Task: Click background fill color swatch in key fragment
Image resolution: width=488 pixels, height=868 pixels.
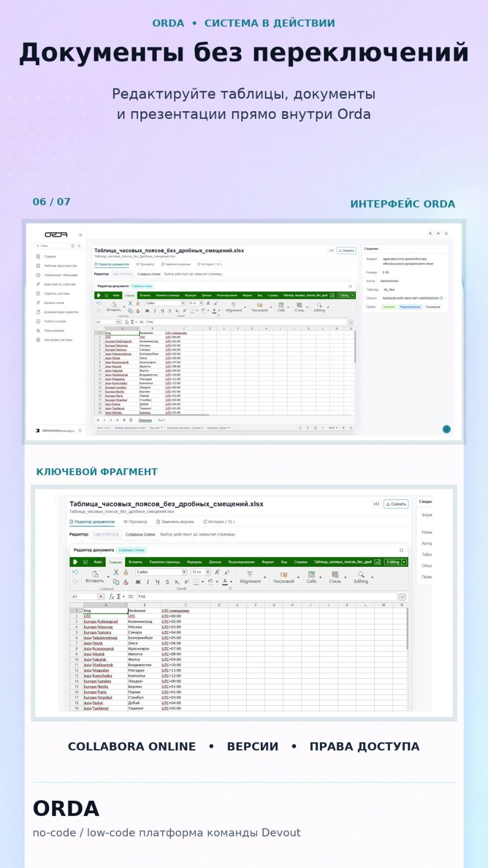Action: point(210,582)
